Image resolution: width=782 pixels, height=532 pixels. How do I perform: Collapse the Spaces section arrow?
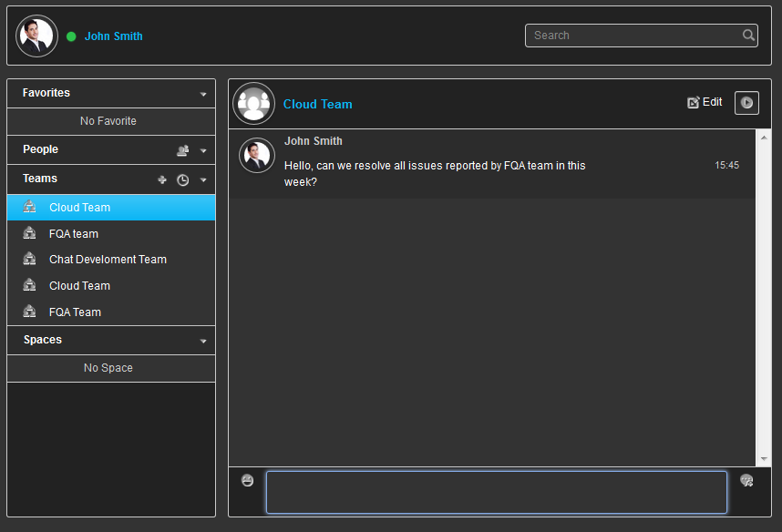pos(203,341)
